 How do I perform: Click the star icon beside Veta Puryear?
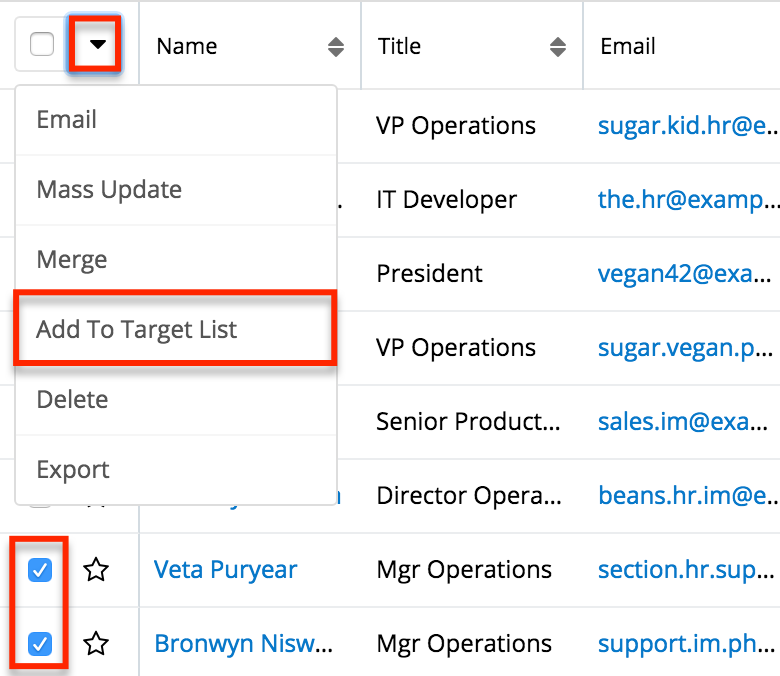coord(96,571)
